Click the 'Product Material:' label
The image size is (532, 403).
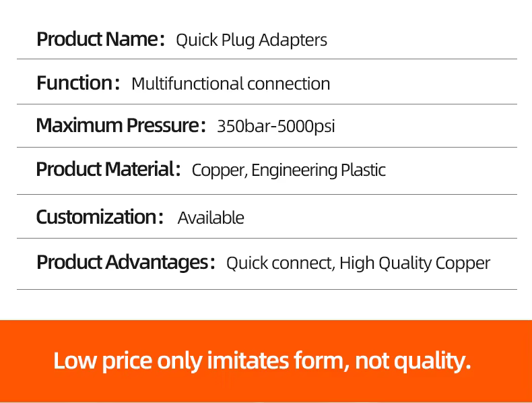click(x=108, y=170)
